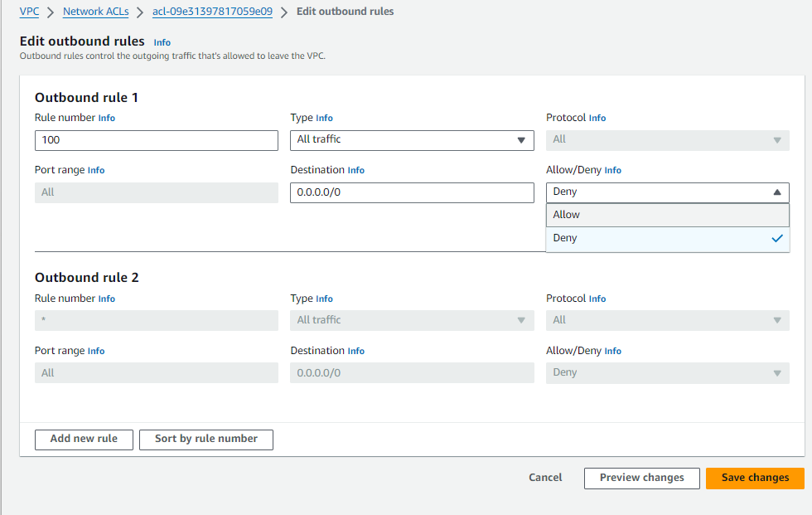
Task: Go to Network ACLs breadcrumb
Action: pyautogui.click(x=96, y=12)
